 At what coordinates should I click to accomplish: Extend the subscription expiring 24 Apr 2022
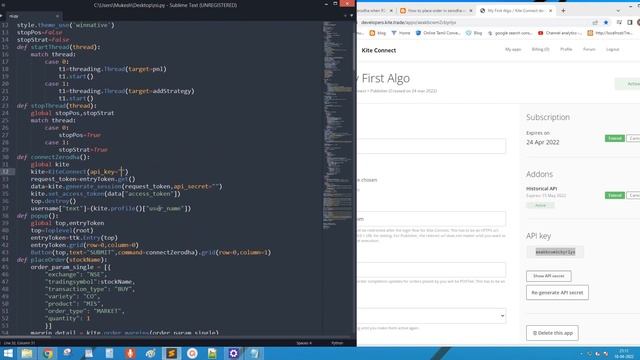click(x=615, y=138)
